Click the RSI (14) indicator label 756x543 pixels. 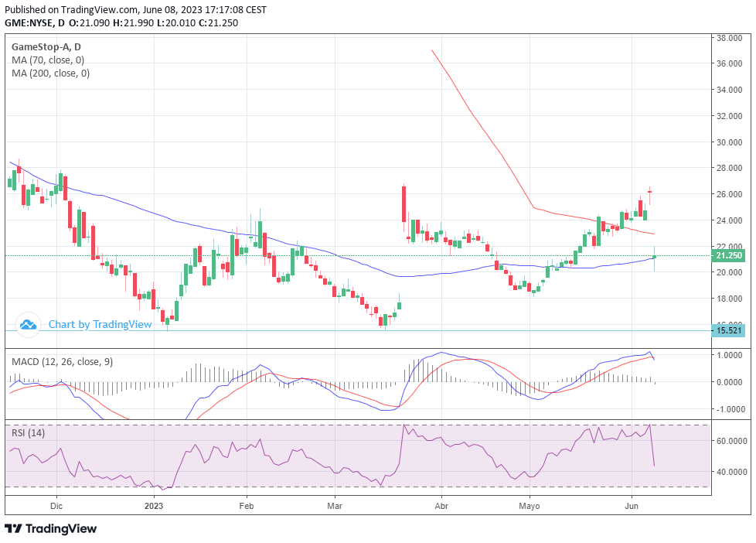tap(28, 432)
